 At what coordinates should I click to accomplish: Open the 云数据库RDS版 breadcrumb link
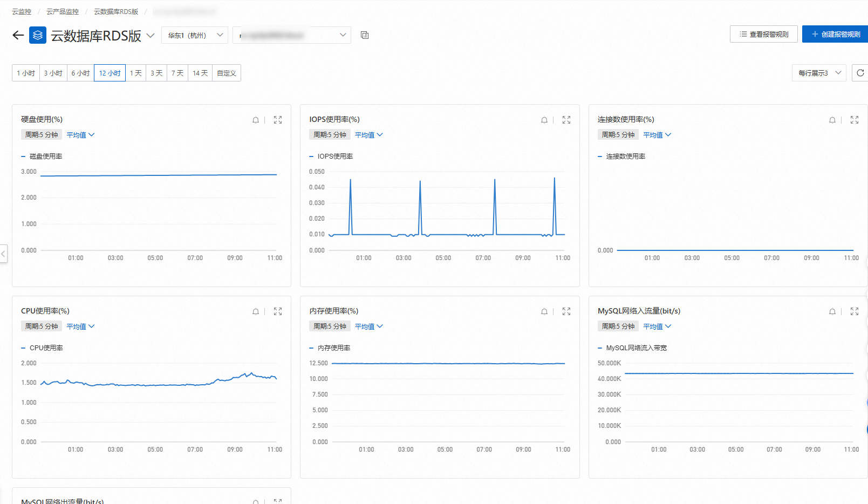(116, 11)
